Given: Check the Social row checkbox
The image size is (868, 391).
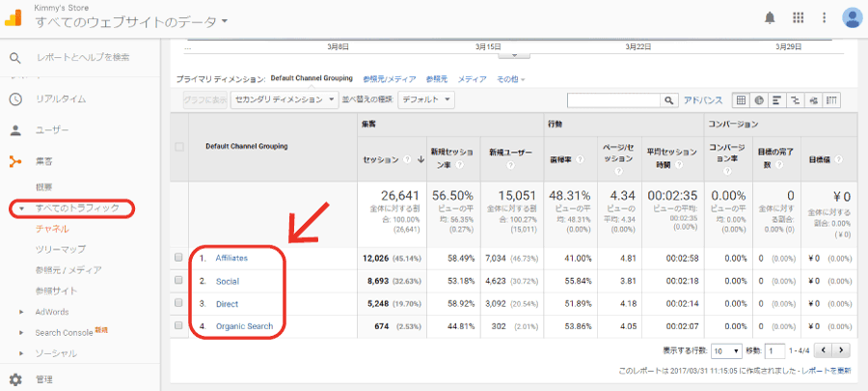Looking at the screenshot, I should tap(178, 280).
